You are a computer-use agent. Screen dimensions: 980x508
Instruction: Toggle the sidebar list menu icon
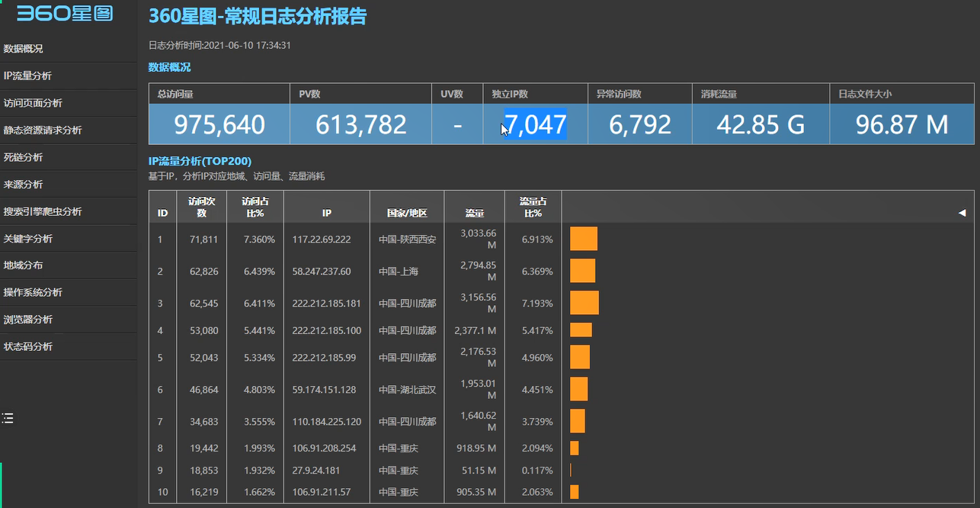click(x=8, y=418)
